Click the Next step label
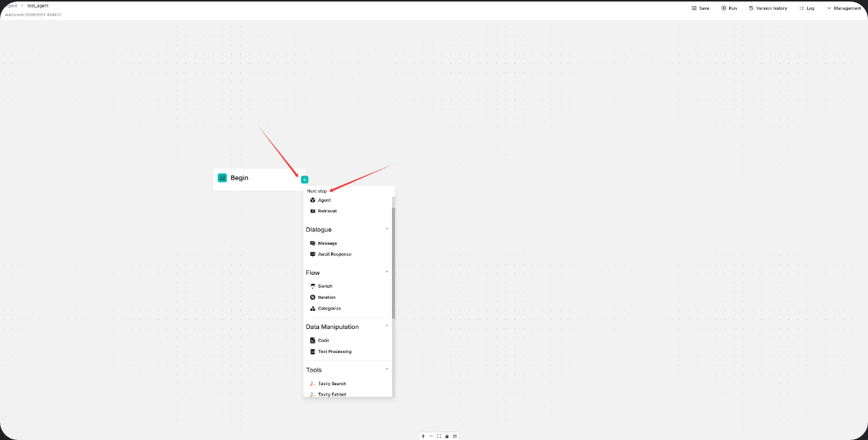The width and height of the screenshot is (868, 440). [317, 191]
